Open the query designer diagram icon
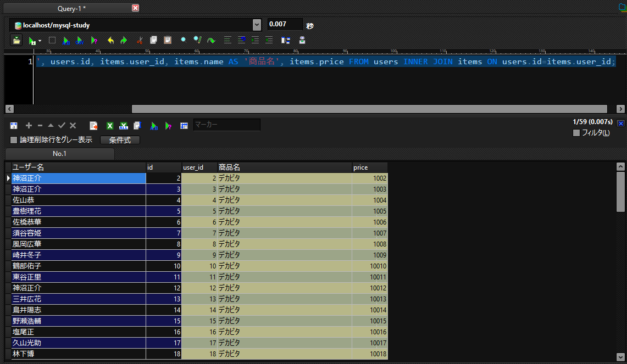Viewport: 627px width, 364px height. pyautogui.click(x=286, y=41)
